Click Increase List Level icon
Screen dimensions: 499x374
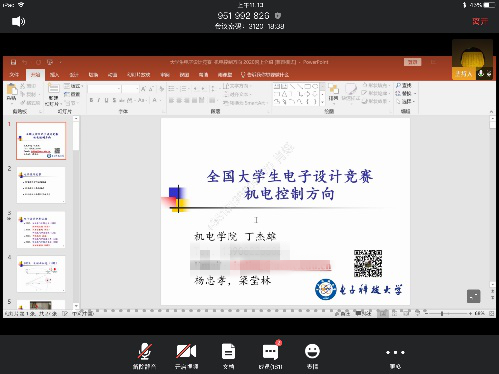tap(203, 88)
